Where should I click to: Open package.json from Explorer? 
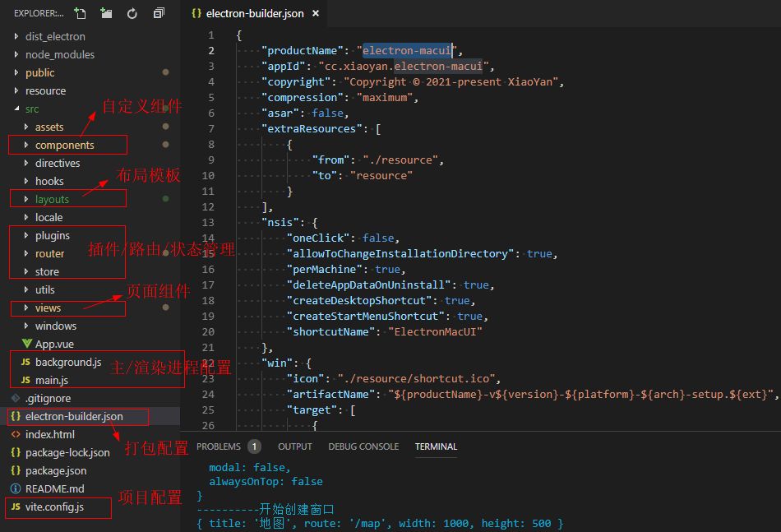click(56, 470)
